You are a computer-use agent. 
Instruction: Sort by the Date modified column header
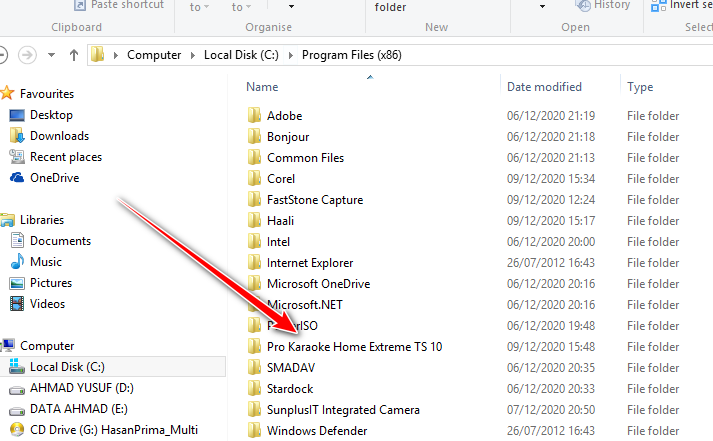point(544,86)
